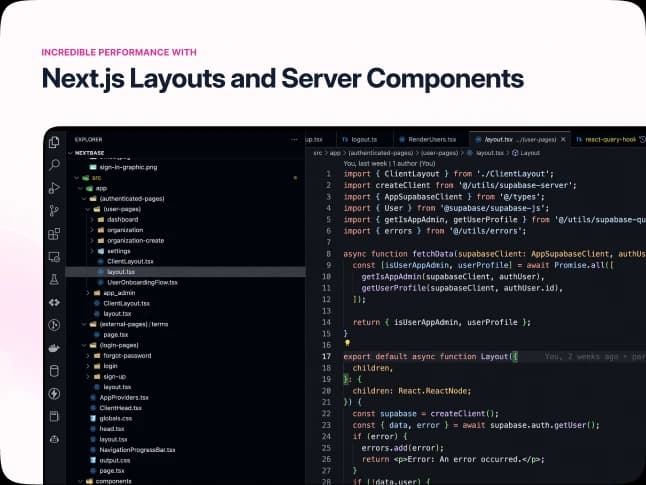Collapse the src folder chevron
Viewport: 646px width, 485px height.
pos(77,178)
